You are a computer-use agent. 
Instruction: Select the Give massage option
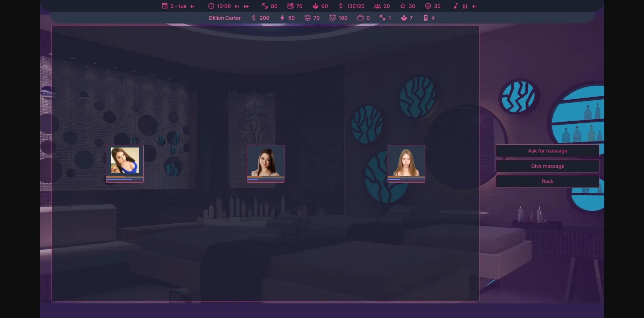[547, 166]
